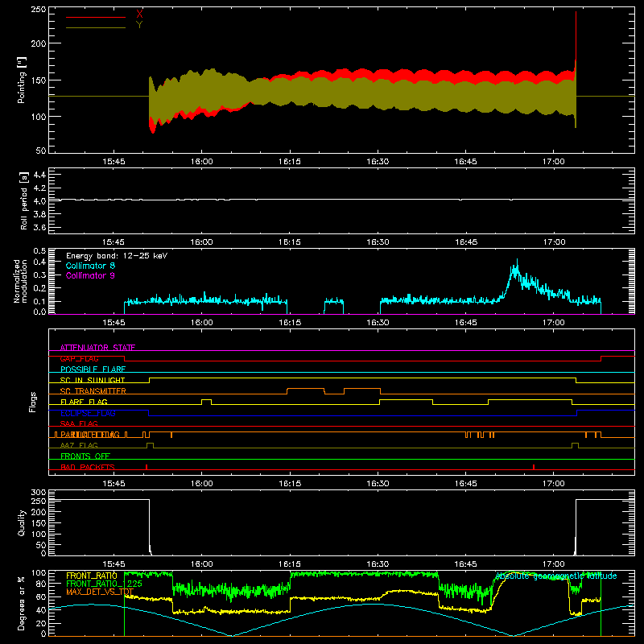This screenshot has width=644, height=644.
Task: Click the SC_IN_SUNLIGHT flag label
Action: point(93,380)
